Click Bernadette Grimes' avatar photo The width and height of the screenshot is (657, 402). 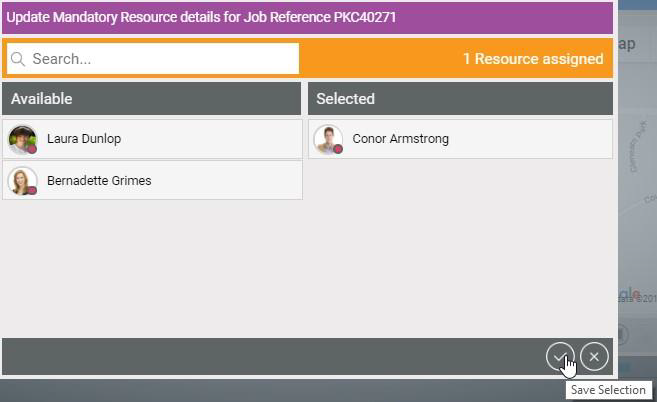[23, 181]
